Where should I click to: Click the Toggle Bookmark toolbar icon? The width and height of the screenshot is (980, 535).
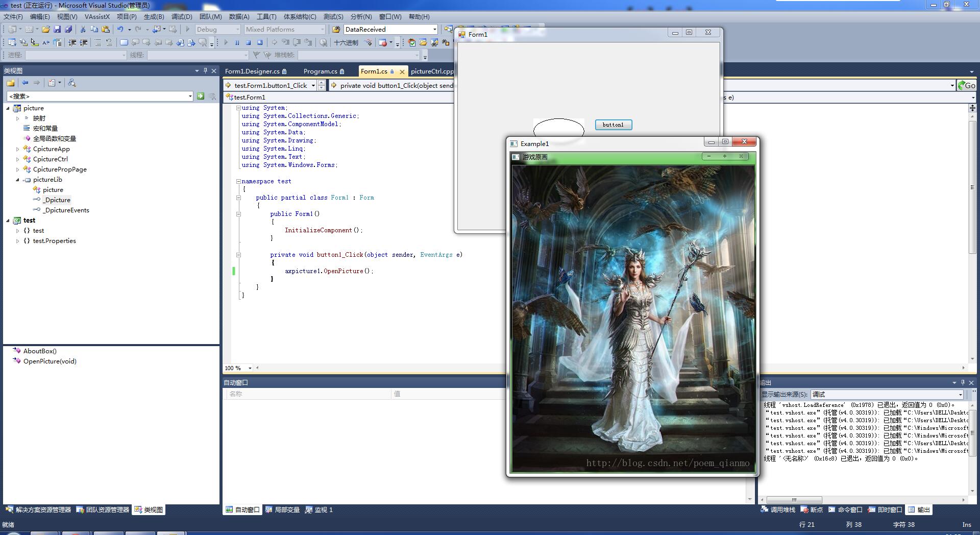pos(124,43)
